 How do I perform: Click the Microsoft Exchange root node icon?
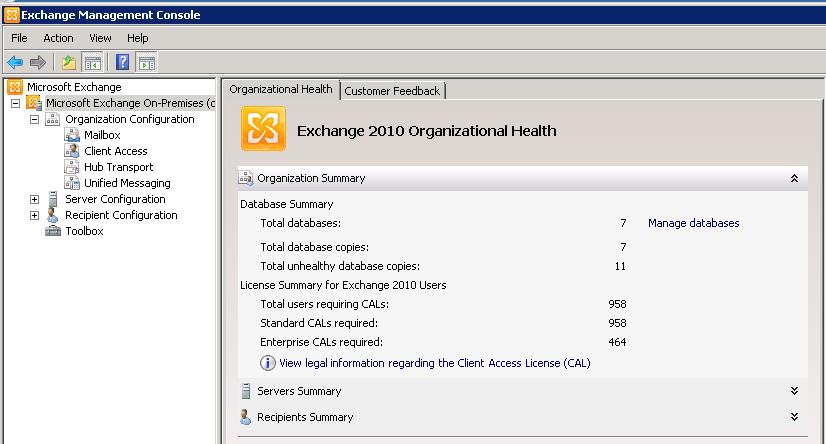click(x=15, y=87)
